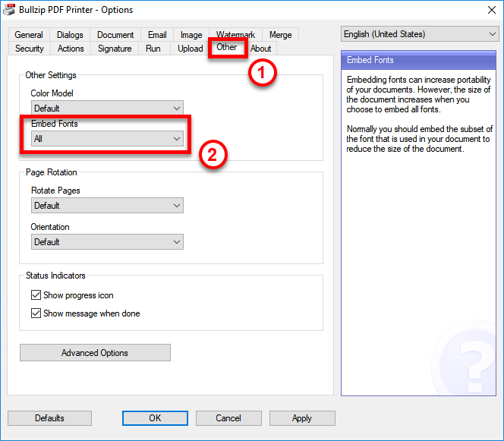The height and width of the screenshot is (441, 504).
Task: Select the Security tab
Action: point(30,49)
